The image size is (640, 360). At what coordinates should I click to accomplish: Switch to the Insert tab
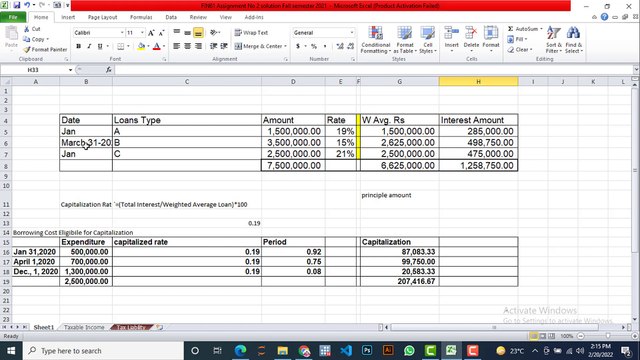[68, 17]
